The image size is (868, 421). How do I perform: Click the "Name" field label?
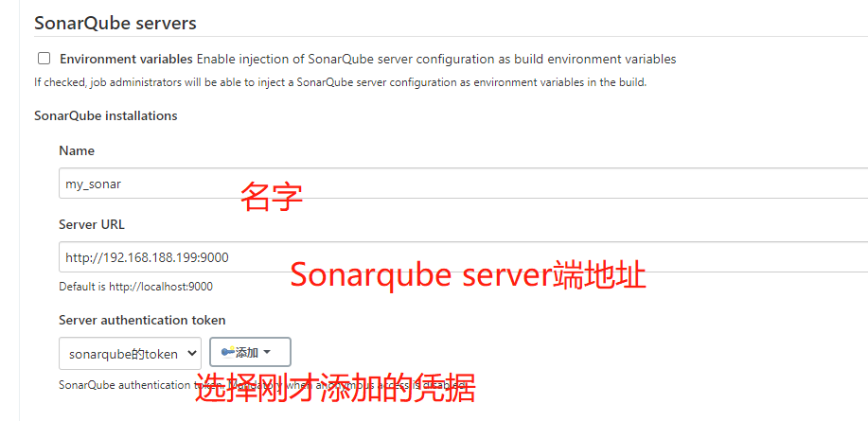(x=77, y=150)
